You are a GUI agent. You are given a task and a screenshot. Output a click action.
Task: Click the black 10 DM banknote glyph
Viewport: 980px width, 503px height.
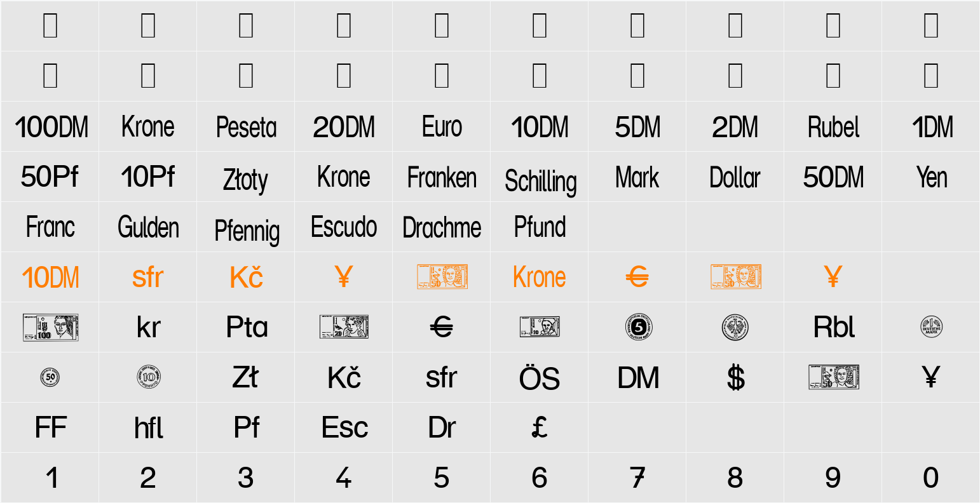540,327
